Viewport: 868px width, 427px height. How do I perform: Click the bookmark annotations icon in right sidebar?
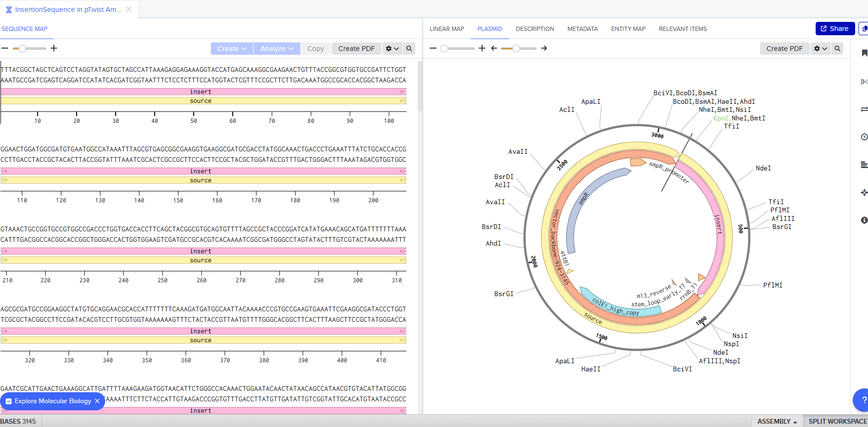click(864, 53)
